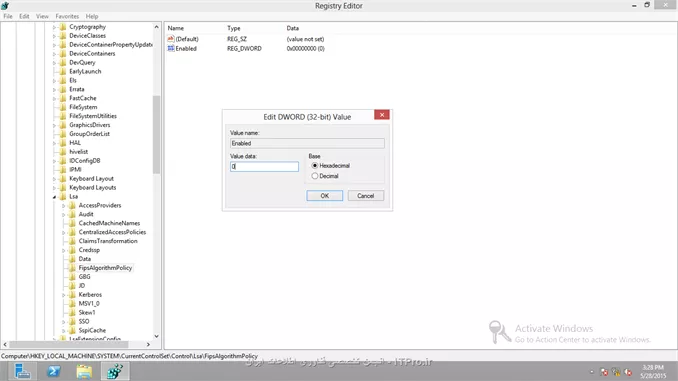Click the tree pane vertical scrollbar thumb
Screen dimensions: 678x381
coord(157,134)
